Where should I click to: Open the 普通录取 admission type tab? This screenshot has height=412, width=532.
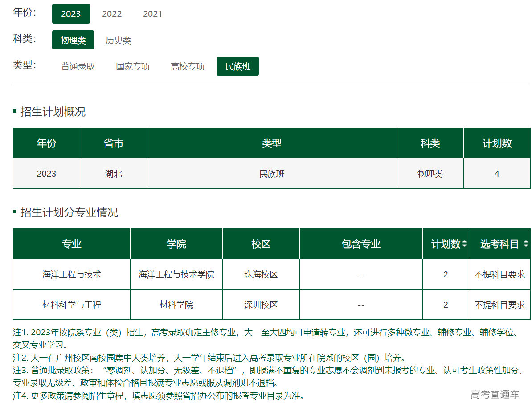[78, 66]
